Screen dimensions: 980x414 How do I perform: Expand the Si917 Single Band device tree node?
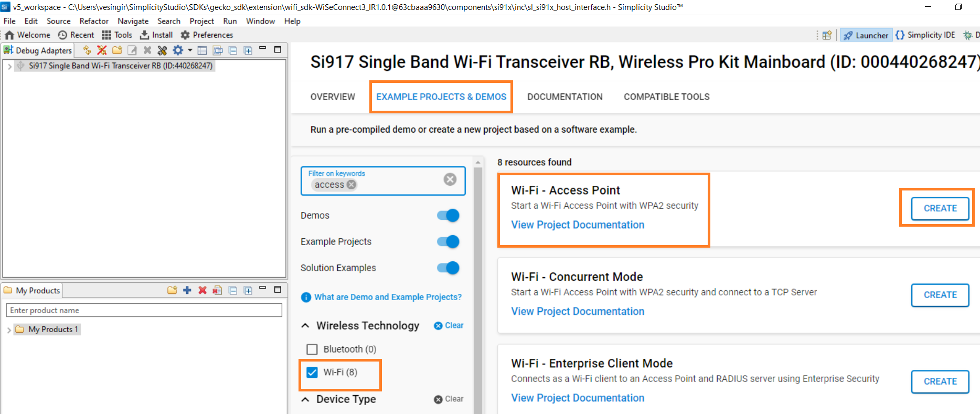point(9,66)
